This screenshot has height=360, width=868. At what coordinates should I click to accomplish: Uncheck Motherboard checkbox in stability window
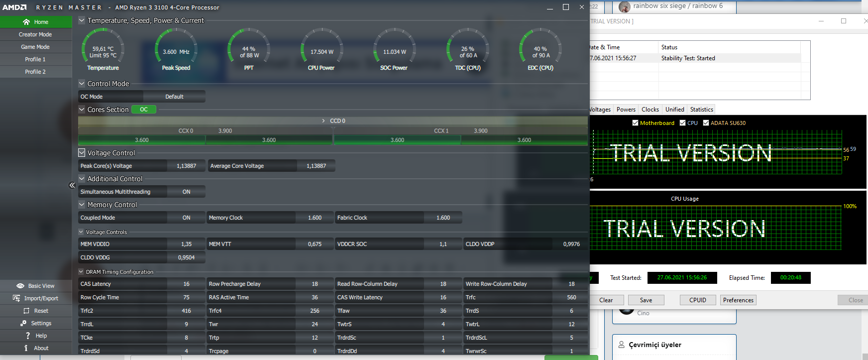click(x=635, y=123)
